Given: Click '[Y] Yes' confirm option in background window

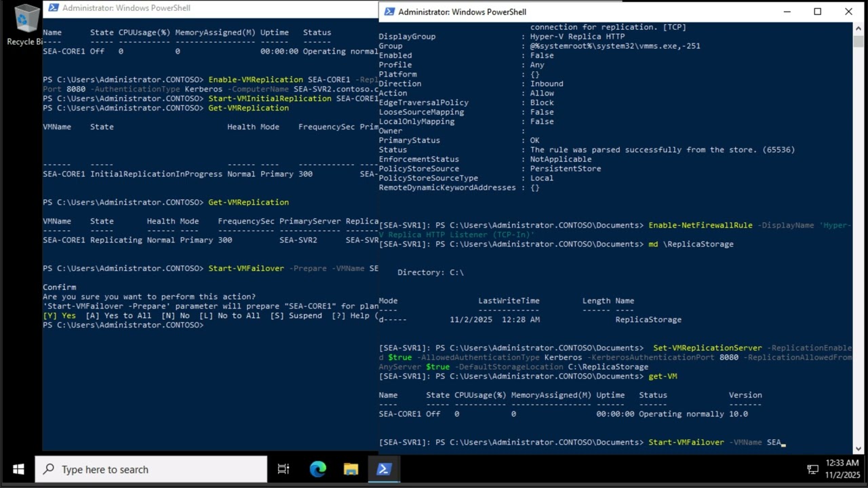Looking at the screenshot, I should (59, 316).
